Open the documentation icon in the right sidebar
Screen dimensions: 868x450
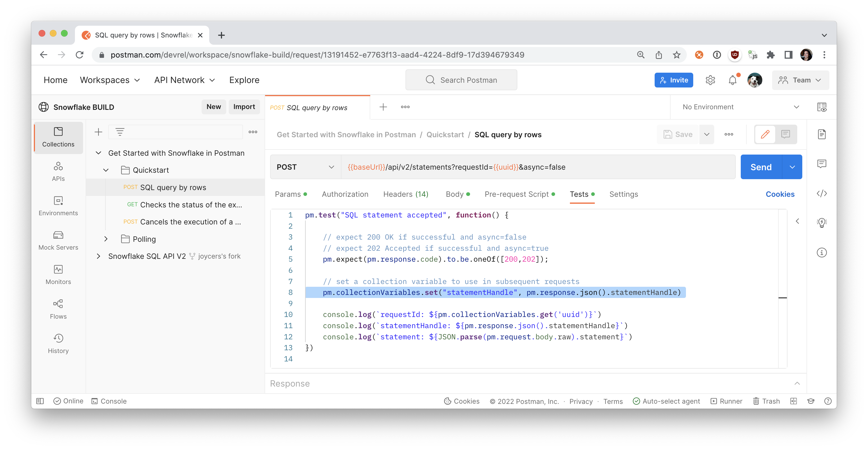[x=822, y=134]
